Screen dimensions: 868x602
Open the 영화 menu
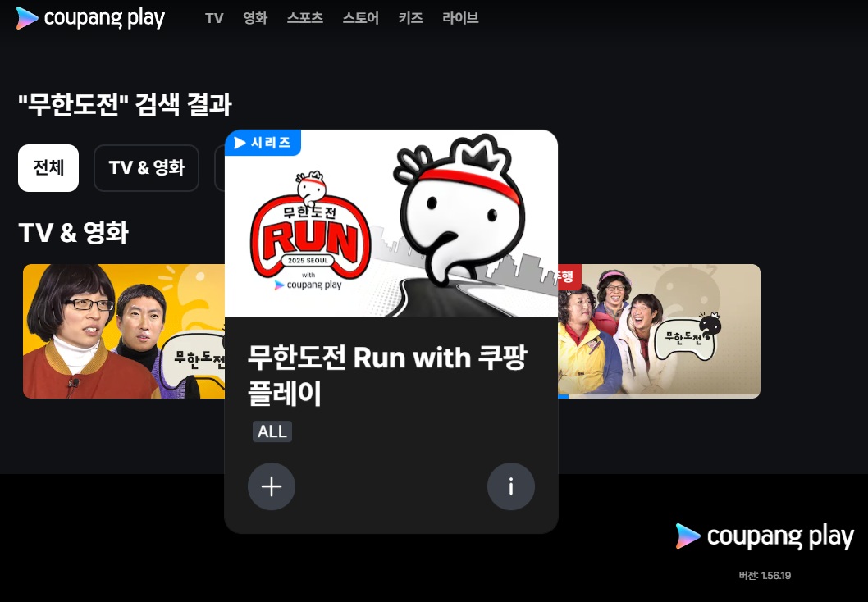pos(255,18)
